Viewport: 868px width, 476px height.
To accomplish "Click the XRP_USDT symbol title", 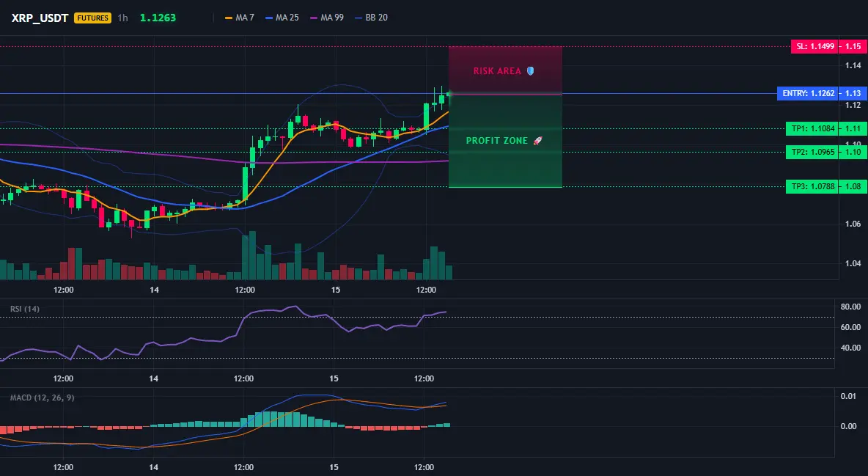I will pyautogui.click(x=40, y=18).
